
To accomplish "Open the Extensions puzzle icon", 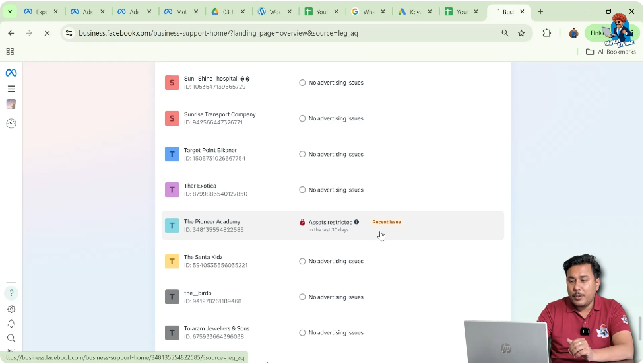I will point(546,33).
